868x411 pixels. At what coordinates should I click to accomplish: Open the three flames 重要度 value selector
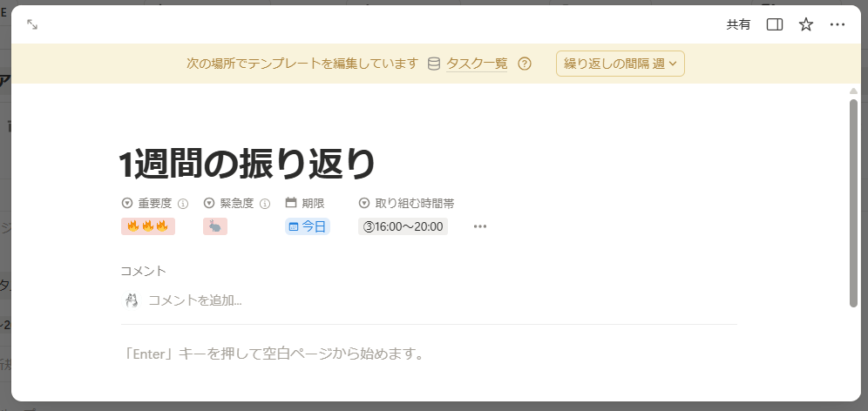(147, 226)
